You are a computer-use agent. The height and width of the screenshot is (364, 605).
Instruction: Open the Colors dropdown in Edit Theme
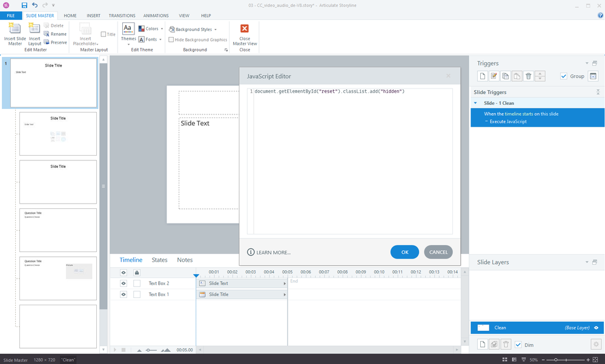pyautogui.click(x=150, y=28)
